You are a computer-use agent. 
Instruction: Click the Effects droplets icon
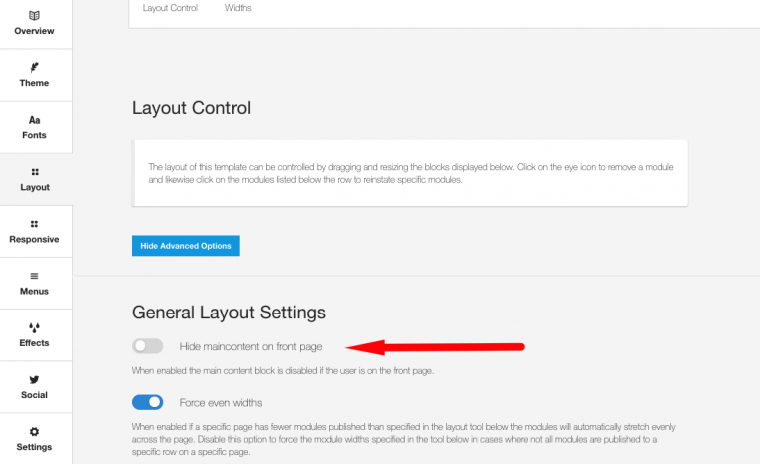coord(35,327)
